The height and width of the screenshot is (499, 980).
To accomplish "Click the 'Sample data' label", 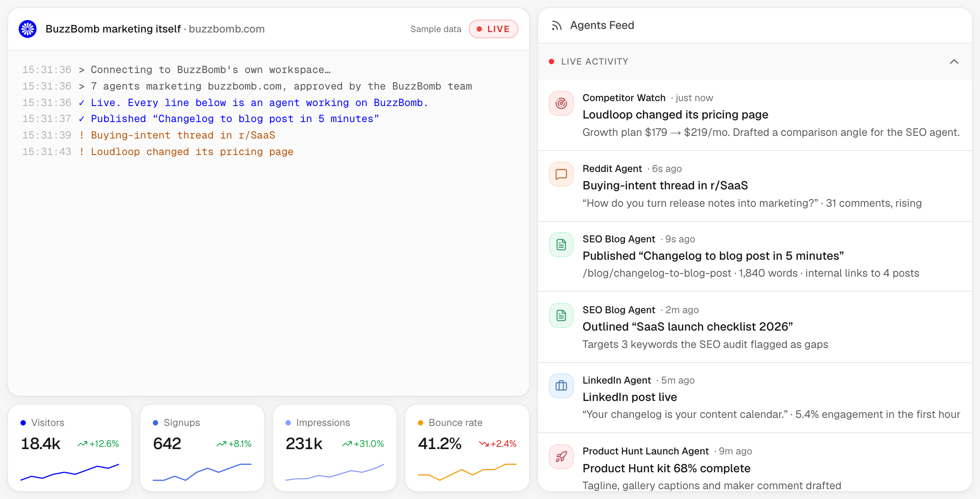I will point(436,29).
